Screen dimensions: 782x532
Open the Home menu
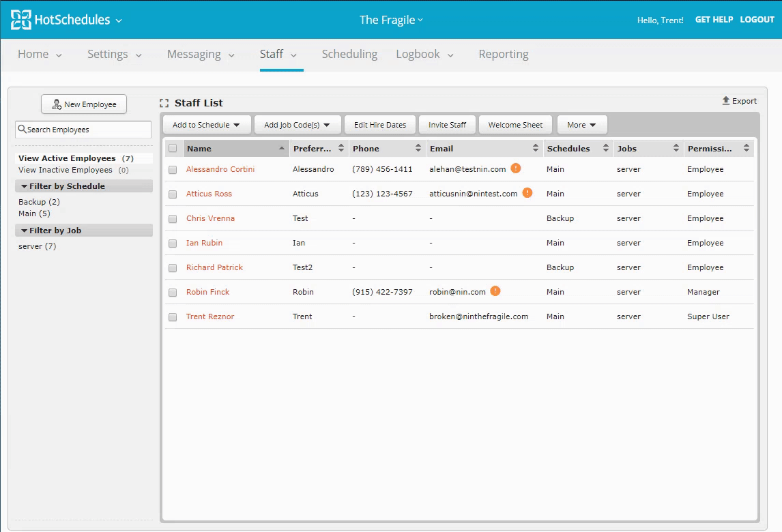tap(40, 55)
